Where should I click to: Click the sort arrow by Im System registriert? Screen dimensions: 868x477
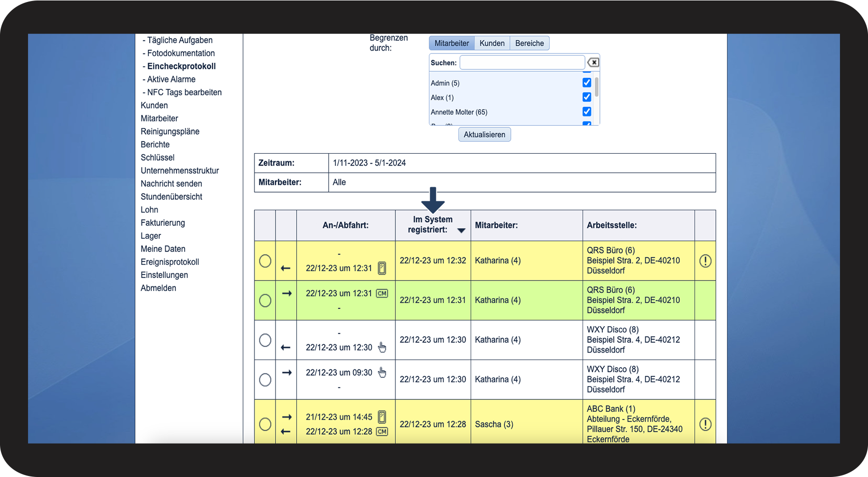(x=461, y=230)
